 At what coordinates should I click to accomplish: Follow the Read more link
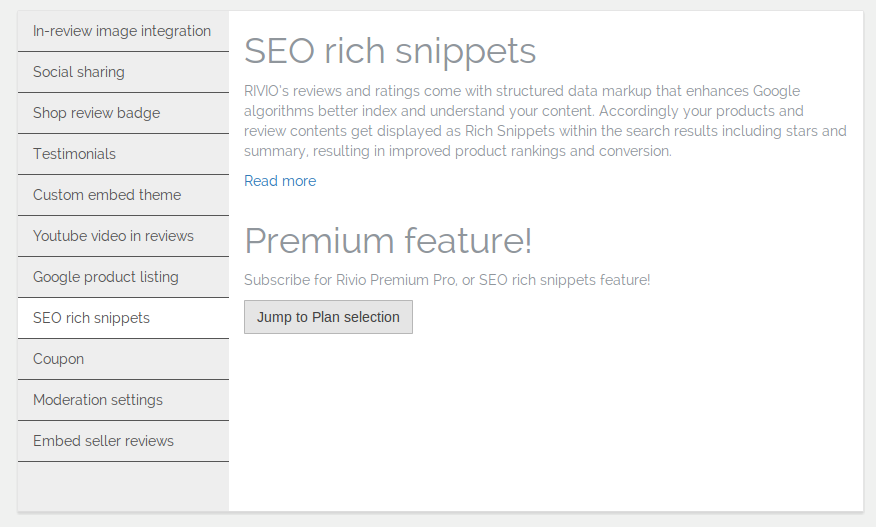(280, 181)
